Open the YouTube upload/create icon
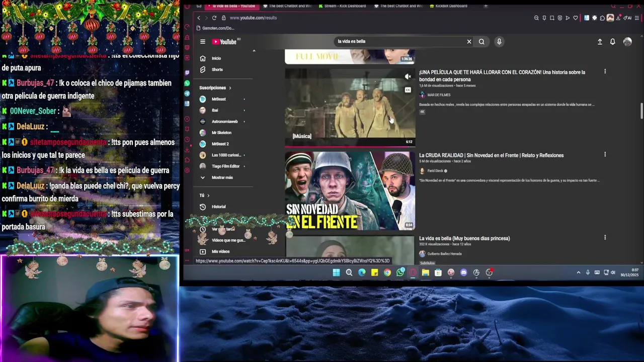This screenshot has height=362, width=644. tap(600, 42)
